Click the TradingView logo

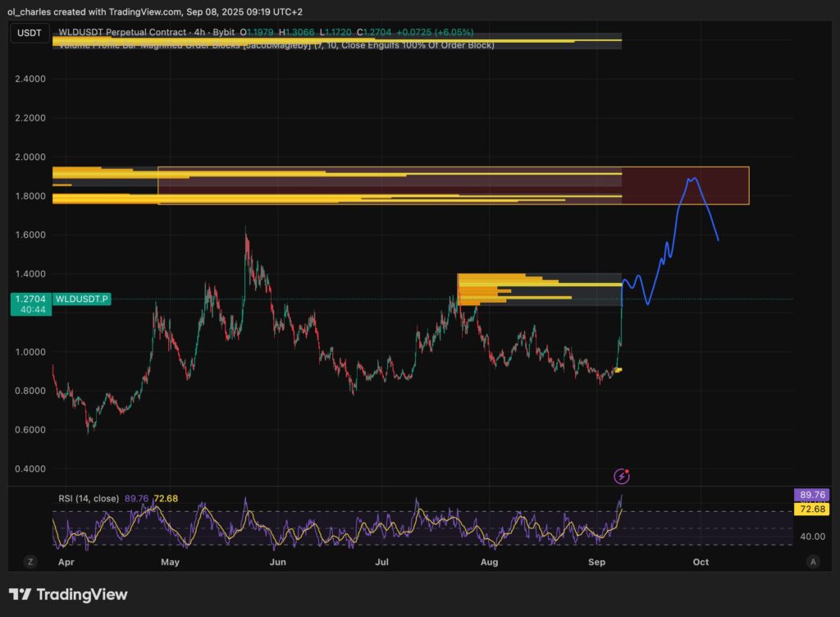click(x=68, y=595)
